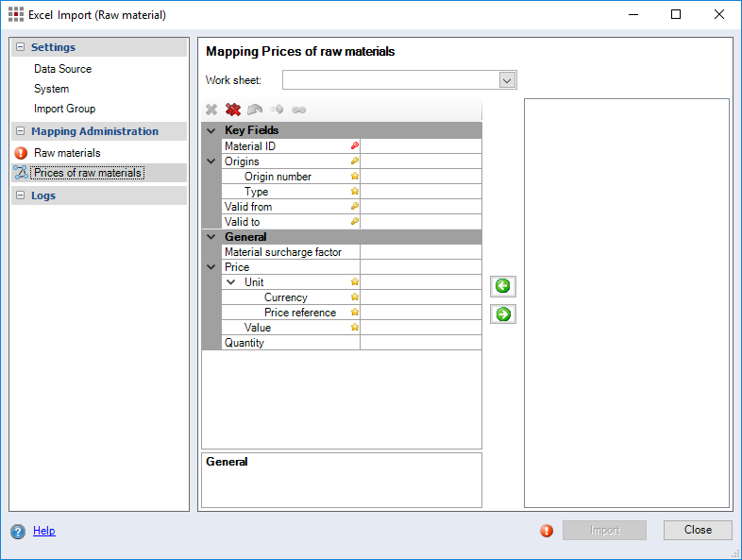The height and width of the screenshot is (560, 742).
Task: Click the grey delete mapping toolbar icon
Action: click(x=211, y=110)
